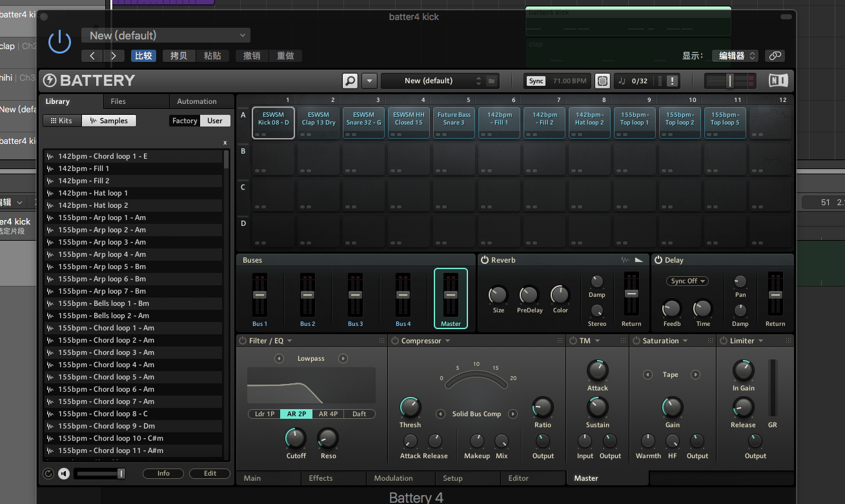Open the New (default) preset dropdown in plugin header
Screen dimensions: 845x504
pyautogui.click(x=166, y=35)
